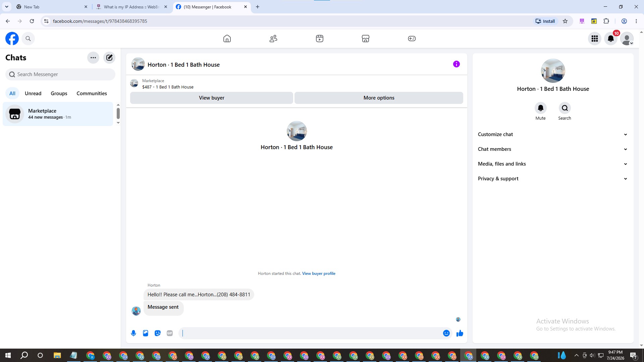This screenshot has height=362, width=644.
Task: Open Chrome three-dot menu
Action: [636, 21]
